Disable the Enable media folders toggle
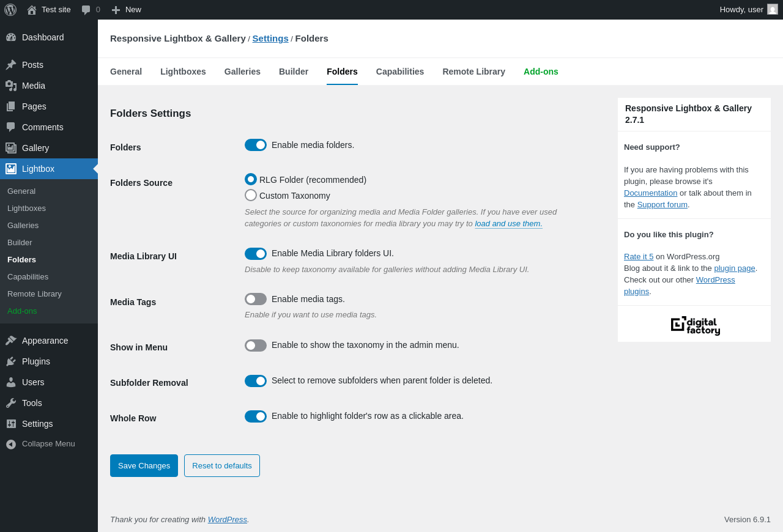This screenshot has height=532, width=783. tap(256, 145)
